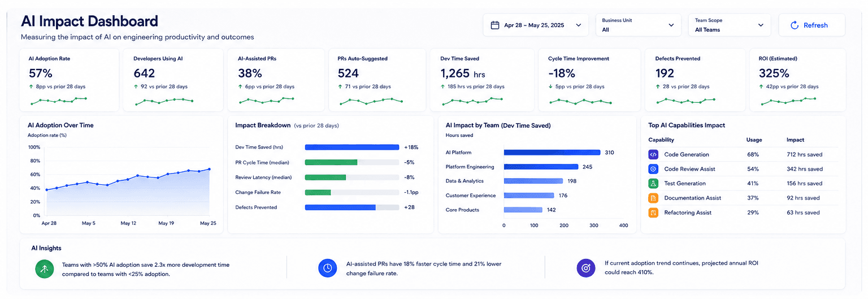Click the blue clock insight icon

tap(328, 268)
